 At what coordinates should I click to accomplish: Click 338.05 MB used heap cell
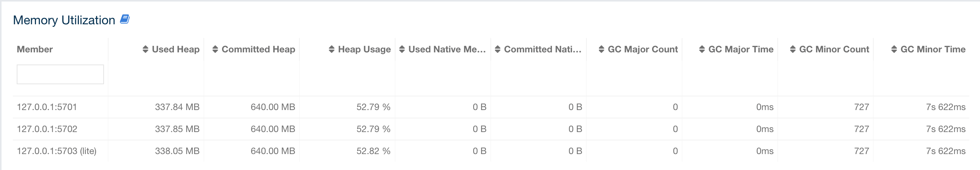point(177,151)
